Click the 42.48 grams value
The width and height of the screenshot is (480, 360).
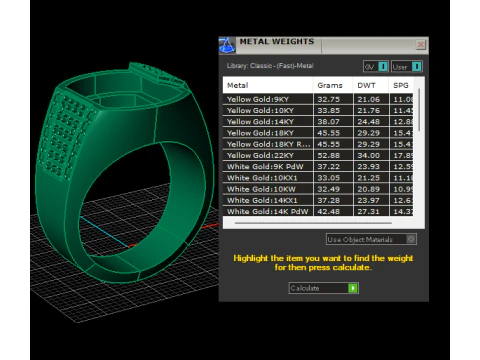[329, 211]
